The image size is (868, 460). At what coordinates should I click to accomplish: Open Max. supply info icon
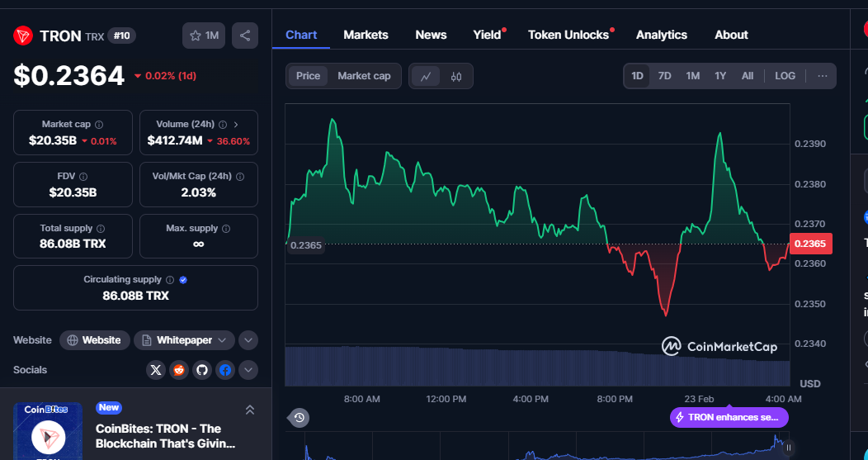226,228
